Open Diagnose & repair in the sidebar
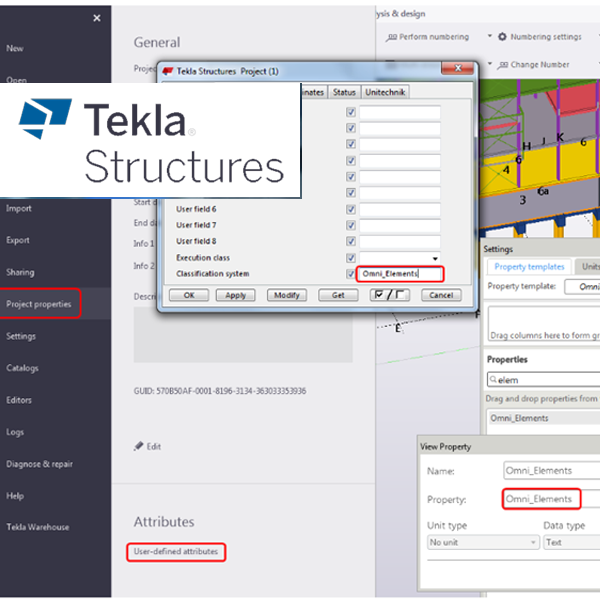 39,464
